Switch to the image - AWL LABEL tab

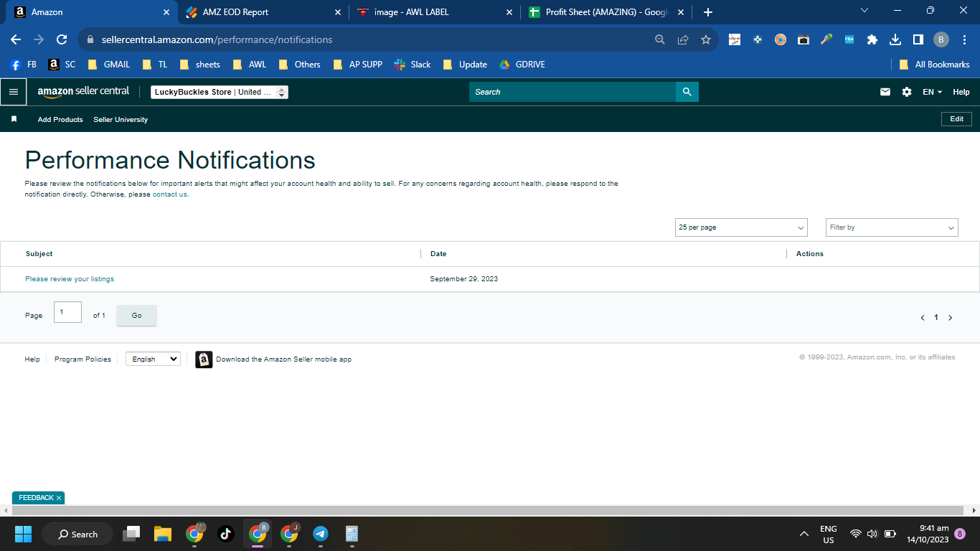[x=435, y=12]
